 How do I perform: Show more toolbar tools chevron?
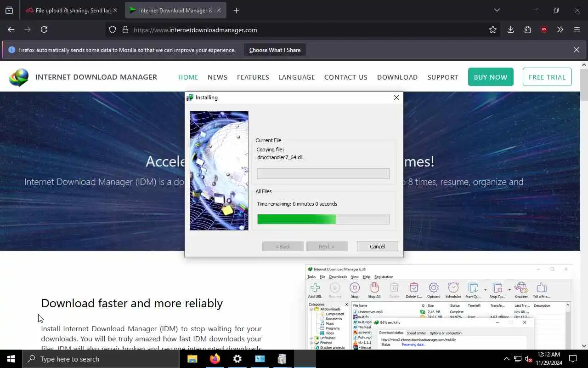[560, 30]
